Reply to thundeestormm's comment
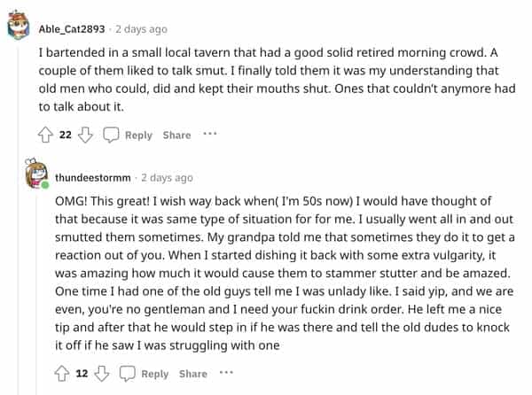Viewport: 532px width, 395px height. [144, 374]
